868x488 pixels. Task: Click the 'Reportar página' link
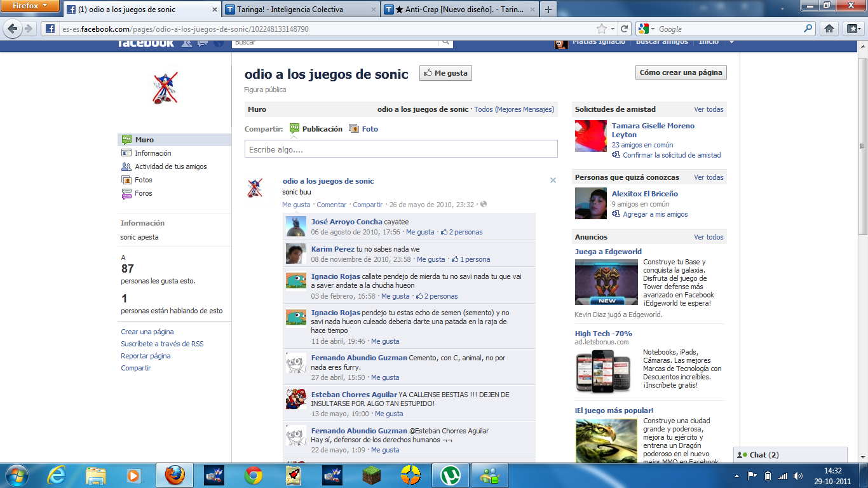pyautogui.click(x=146, y=356)
